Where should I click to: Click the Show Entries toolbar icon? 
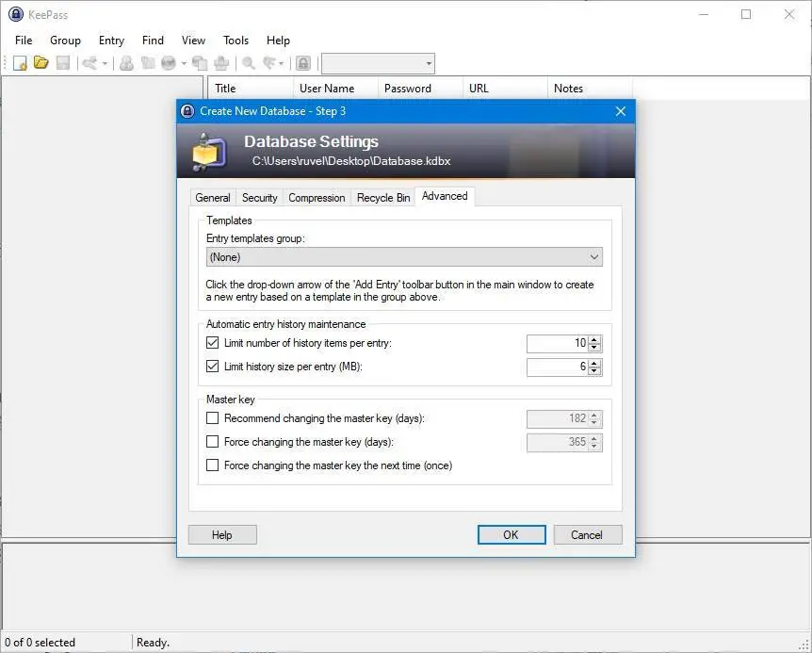coord(269,63)
